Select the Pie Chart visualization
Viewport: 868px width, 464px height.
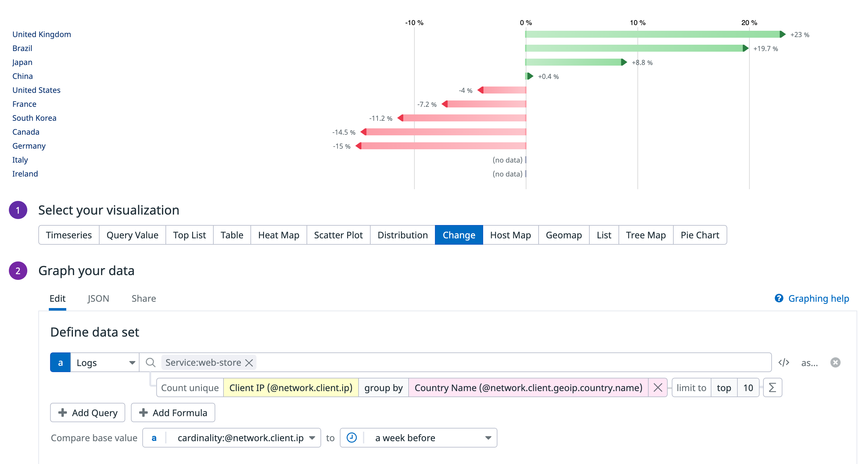[700, 235]
